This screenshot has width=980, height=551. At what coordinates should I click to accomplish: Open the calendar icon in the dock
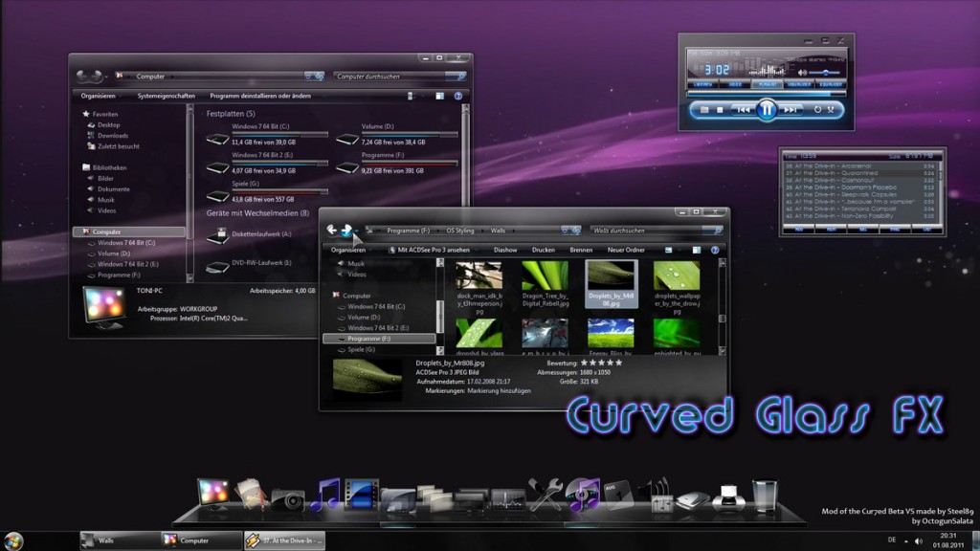point(618,496)
